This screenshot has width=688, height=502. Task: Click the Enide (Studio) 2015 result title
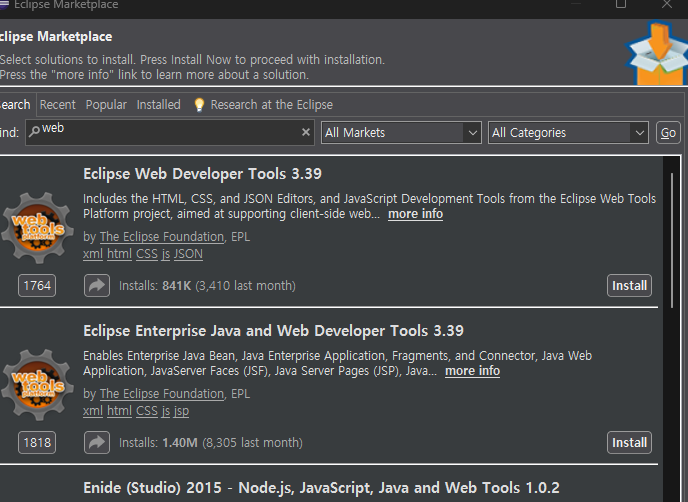(321, 488)
